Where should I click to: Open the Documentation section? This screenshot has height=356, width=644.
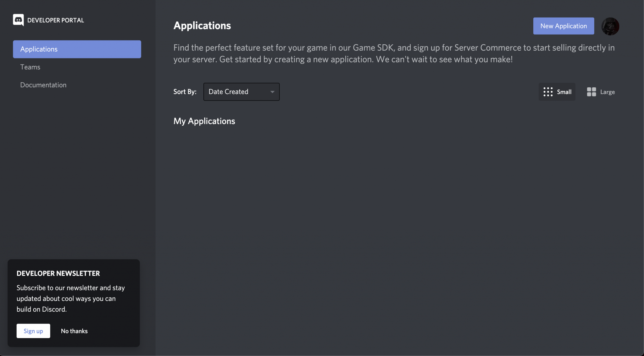tap(43, 85)
